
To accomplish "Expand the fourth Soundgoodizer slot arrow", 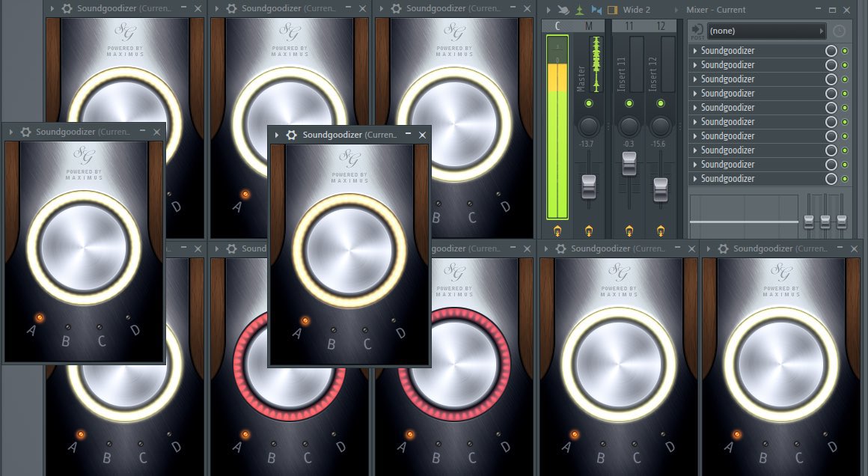I will [x=694, y=94].
